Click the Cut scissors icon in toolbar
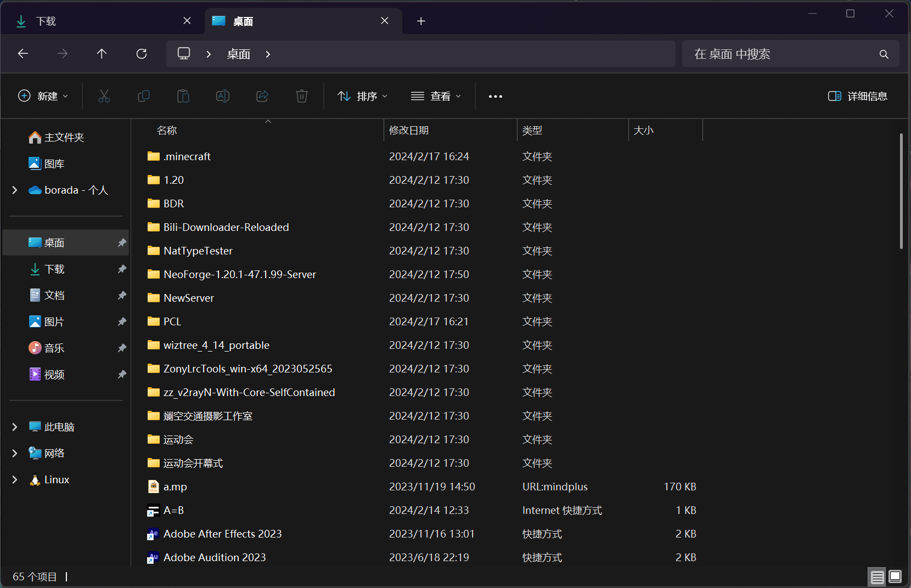Viewport: 911px width, 588px height. (104, 97)
